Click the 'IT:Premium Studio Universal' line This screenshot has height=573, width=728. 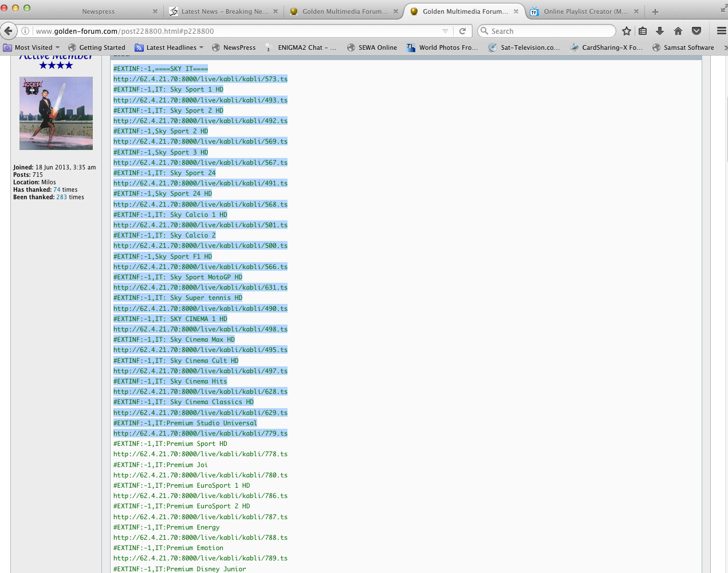[185, 423]
